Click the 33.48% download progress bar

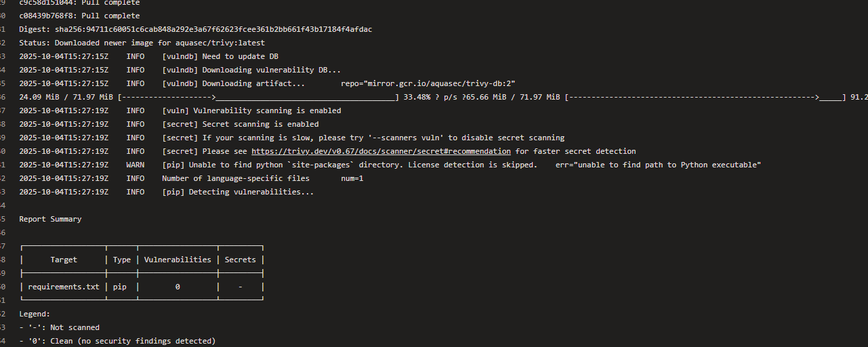(x=257, y=97)
